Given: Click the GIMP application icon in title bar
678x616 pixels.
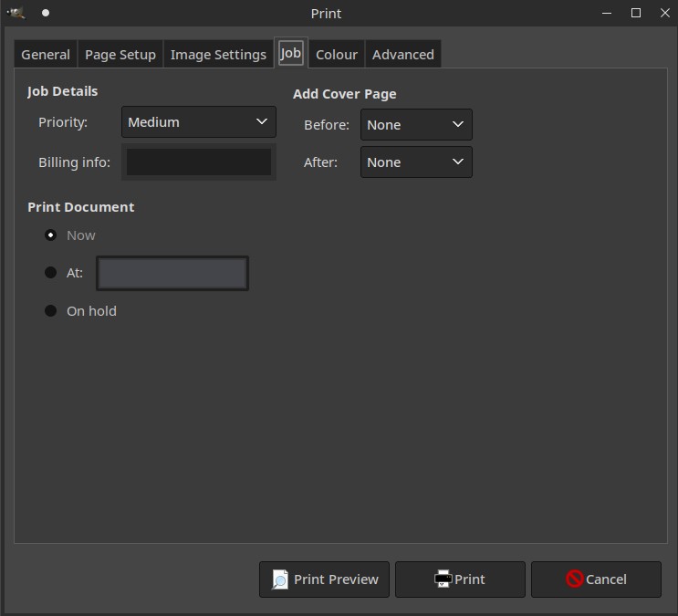Looking at the screenshot, I should [x=16, y=13].
